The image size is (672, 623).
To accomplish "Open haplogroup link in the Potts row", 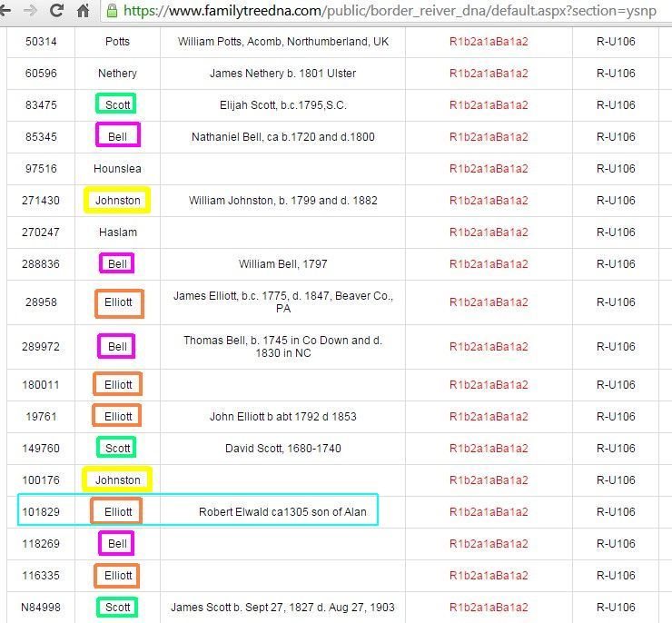I will [x=489, y=42].
